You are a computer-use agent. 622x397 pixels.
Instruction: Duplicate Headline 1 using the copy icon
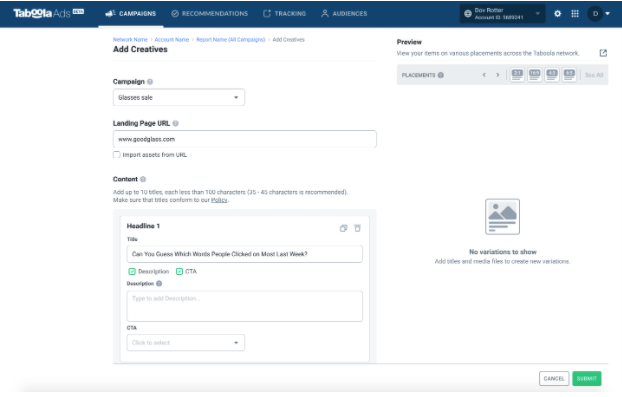point(344,228)
